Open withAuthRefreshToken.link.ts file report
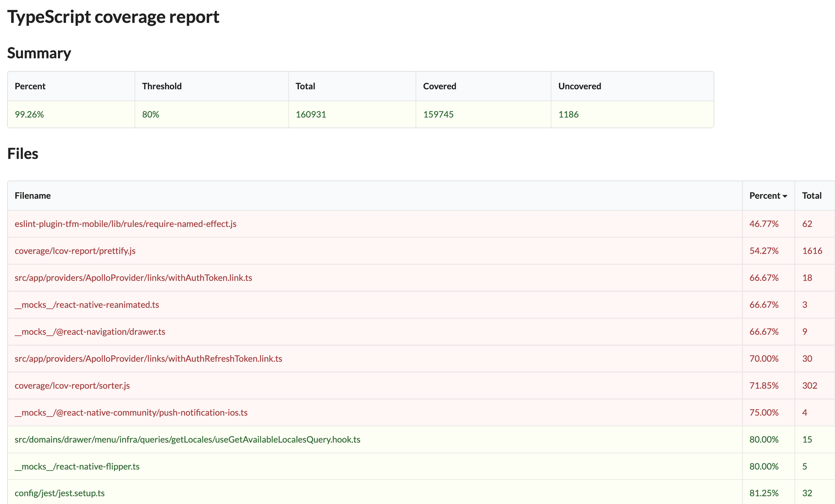Image resolution: width=835 pixels, height=504 pixels. click(148, 359)
